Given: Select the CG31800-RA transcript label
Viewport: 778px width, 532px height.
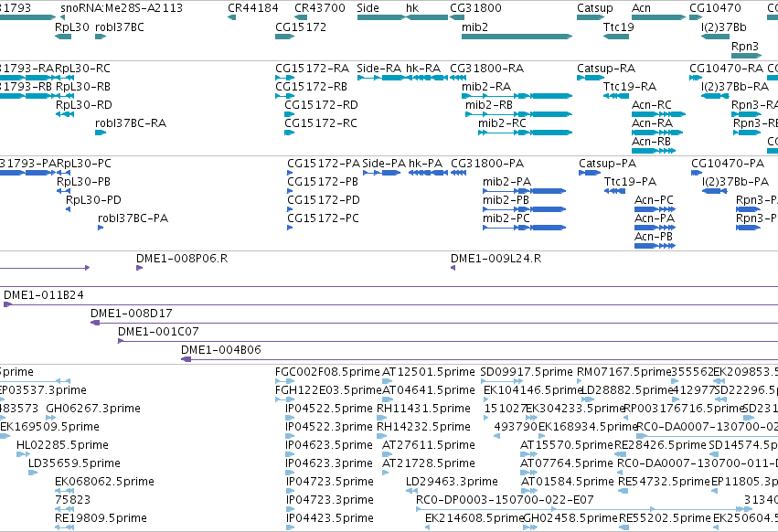Looking at the screenshot, I should tap(486, 69).
